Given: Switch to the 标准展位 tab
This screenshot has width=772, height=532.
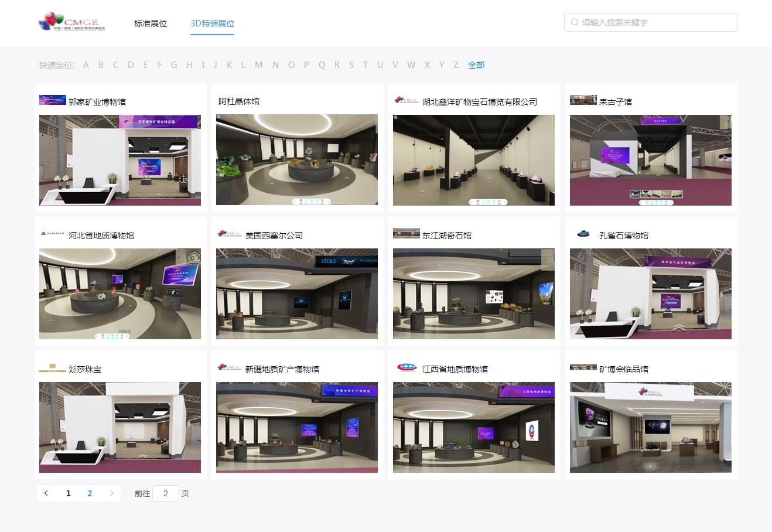Looking at the screenshot, I should pos(151,23).
